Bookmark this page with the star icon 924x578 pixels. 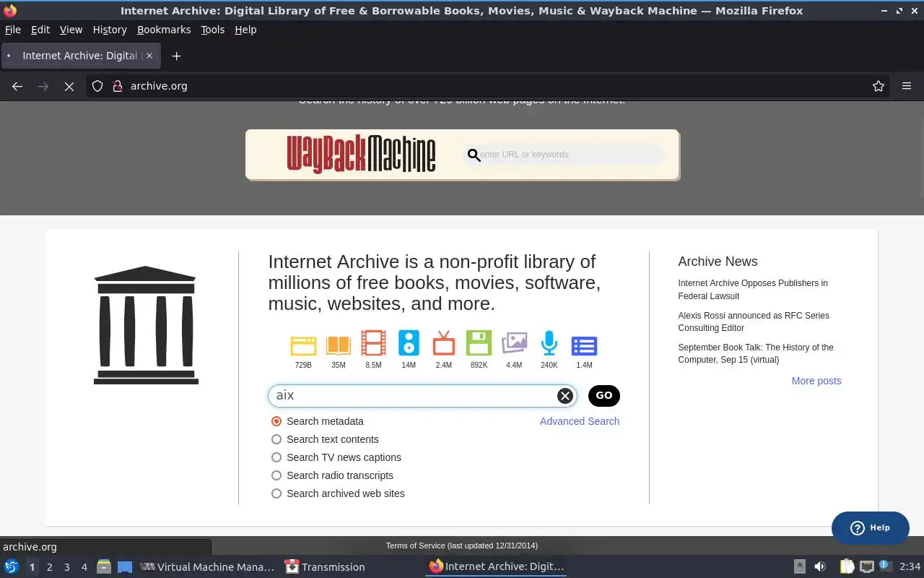pyautogui.click(x=879, y=86)
